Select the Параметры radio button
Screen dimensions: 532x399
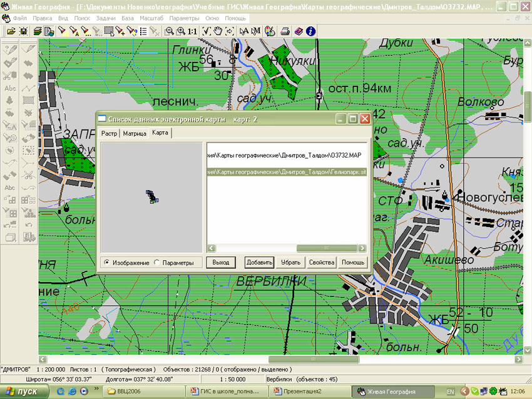(157, 263)
